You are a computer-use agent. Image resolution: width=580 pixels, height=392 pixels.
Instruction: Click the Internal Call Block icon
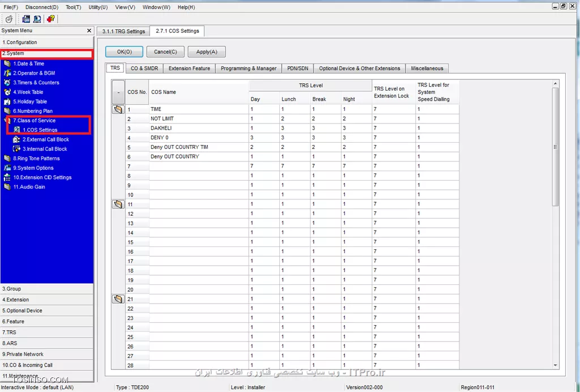16,149
